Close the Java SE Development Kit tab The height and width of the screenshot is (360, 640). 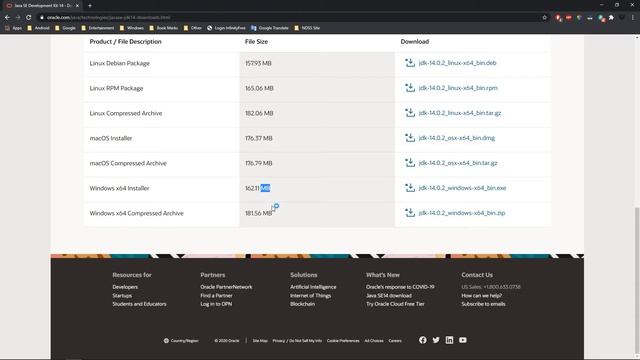[77, 6]
